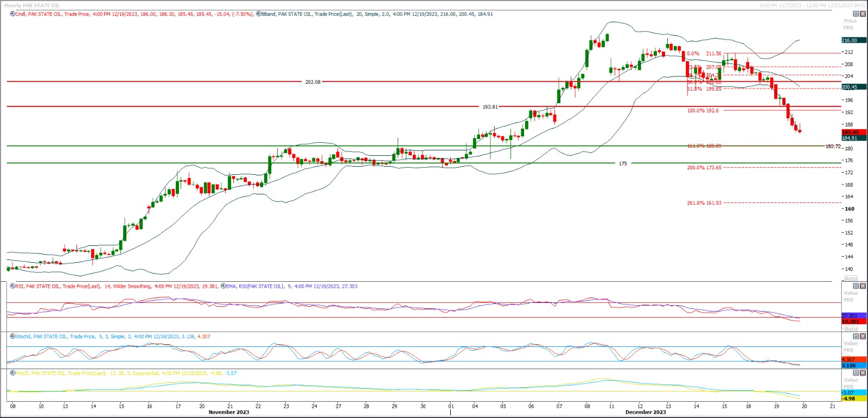This screenshot has height=418, width=868.
Task: Click the 4.307 stochastic value tag
Action: (853, 359)
